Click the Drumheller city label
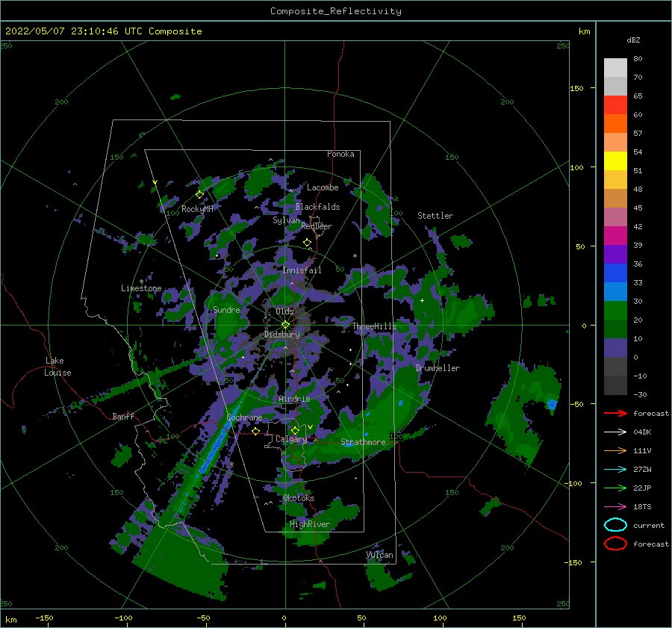The height and width of the screenshot is (628, 672). point(438,368)
